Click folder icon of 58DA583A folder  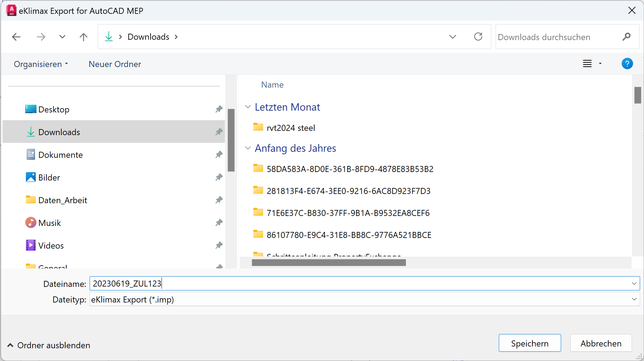coord(258,168)
